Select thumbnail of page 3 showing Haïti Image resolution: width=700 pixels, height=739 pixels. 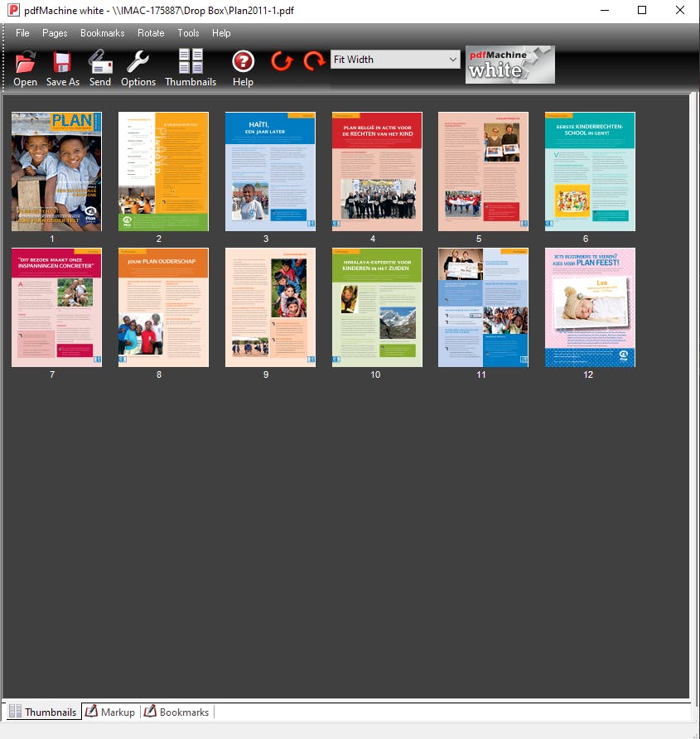click(x=269, y=171)
